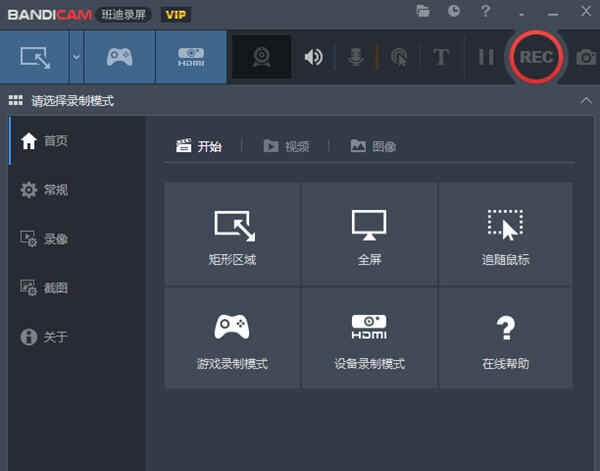Click the BANDICAM logo
Image resolution: width=600 pixels, height=471 pixels.
(x=50, y=15)
